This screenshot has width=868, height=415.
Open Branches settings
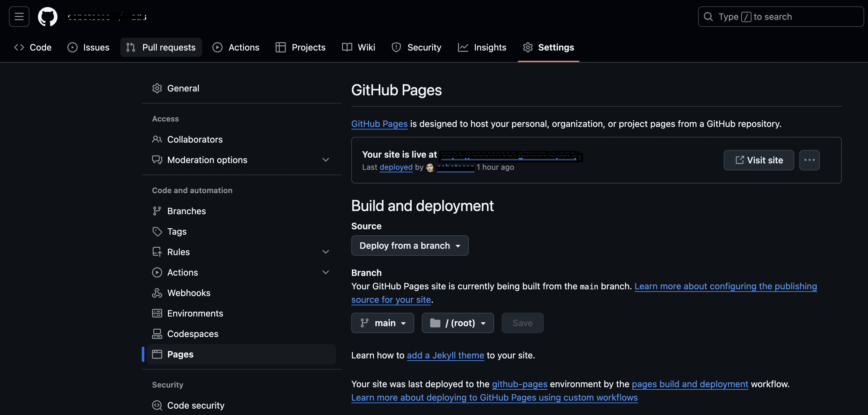pos(241,211)
